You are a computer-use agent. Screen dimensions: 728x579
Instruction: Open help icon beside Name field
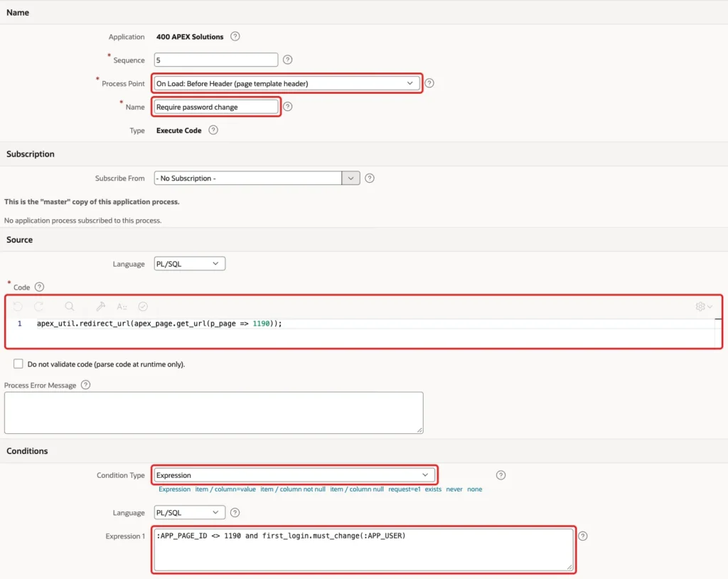pyautogui.click(x=288, y=107)
